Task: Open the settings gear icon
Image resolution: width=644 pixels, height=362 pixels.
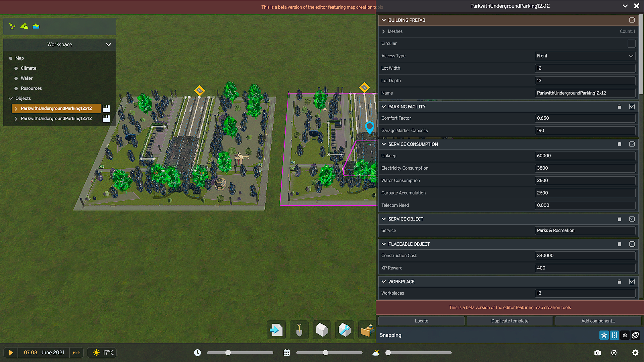Action: tap(635, 353)
